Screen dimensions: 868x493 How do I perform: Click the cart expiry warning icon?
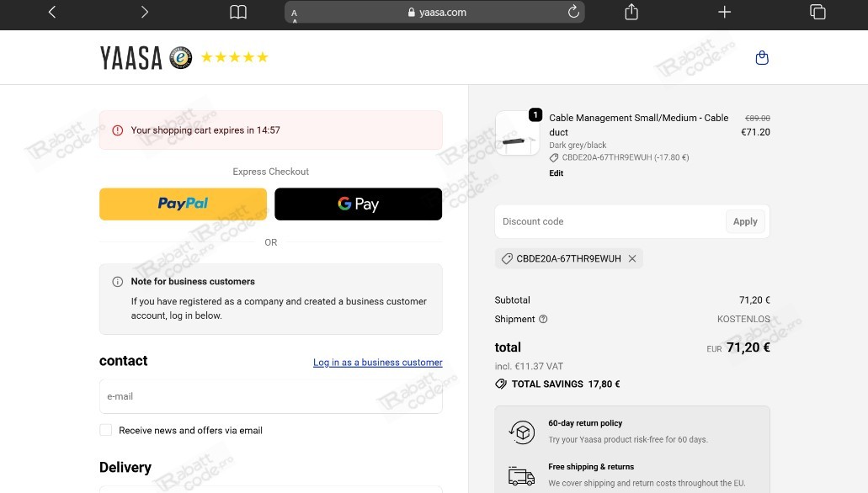point(117,130)
